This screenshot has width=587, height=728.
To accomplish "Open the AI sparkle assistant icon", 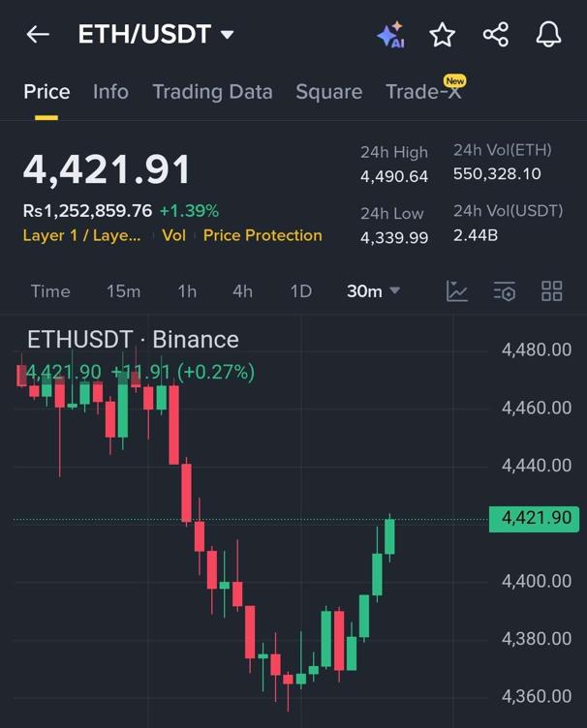I will (x=390, y=35).
